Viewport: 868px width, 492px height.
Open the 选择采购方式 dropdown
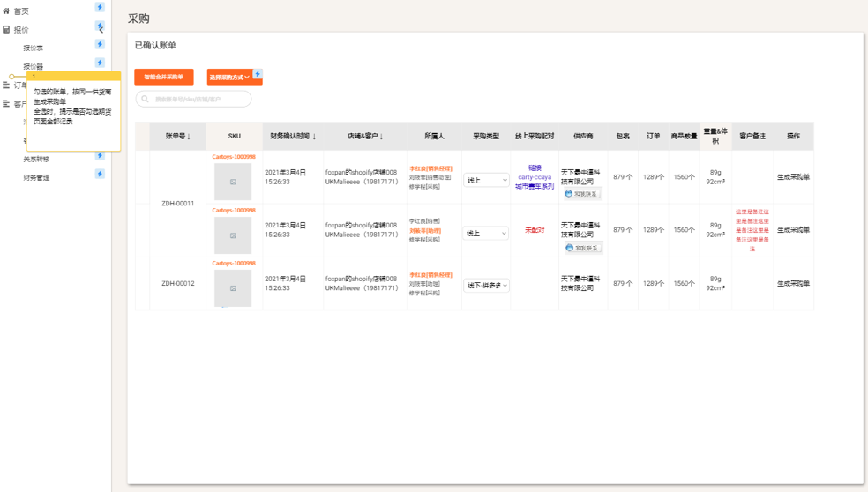230,78
